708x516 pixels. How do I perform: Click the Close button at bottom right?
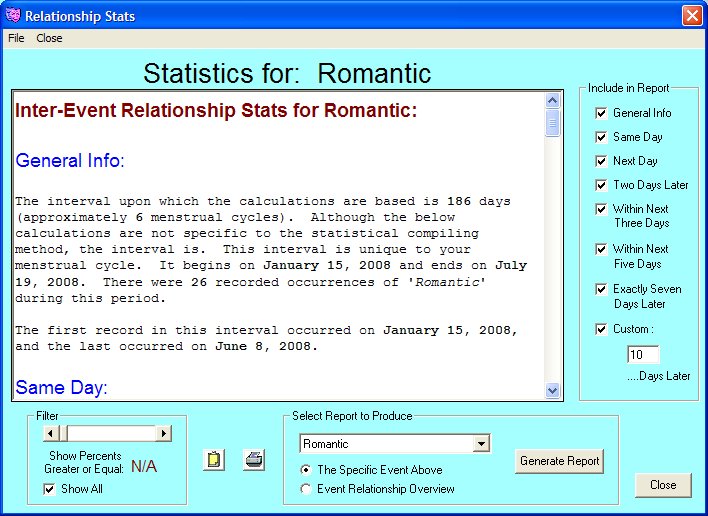tap(663, 485)
